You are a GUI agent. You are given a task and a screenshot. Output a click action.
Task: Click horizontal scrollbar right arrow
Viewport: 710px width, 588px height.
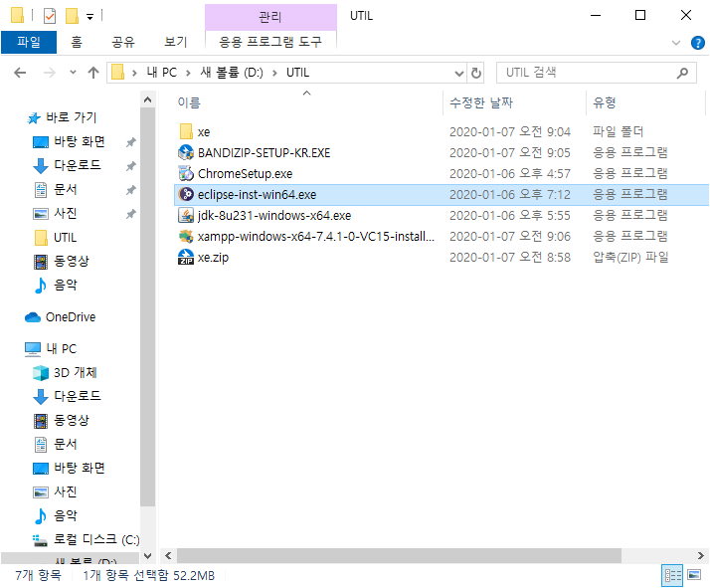tap(700, 555)
